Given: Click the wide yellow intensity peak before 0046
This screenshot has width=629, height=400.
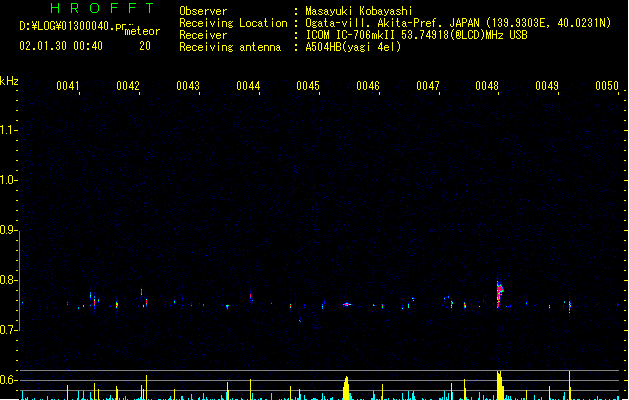Looking at the screenshot, I should (346, 388).
